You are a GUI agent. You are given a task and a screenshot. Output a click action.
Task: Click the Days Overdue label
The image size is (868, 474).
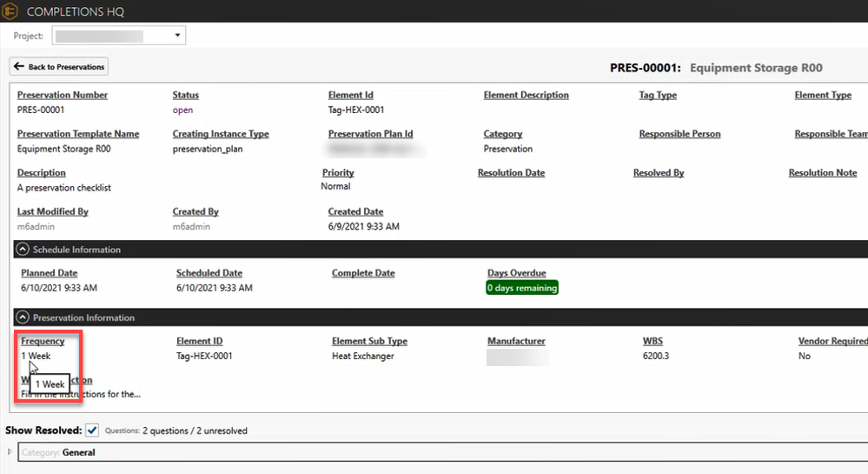(x=519, y=273)
